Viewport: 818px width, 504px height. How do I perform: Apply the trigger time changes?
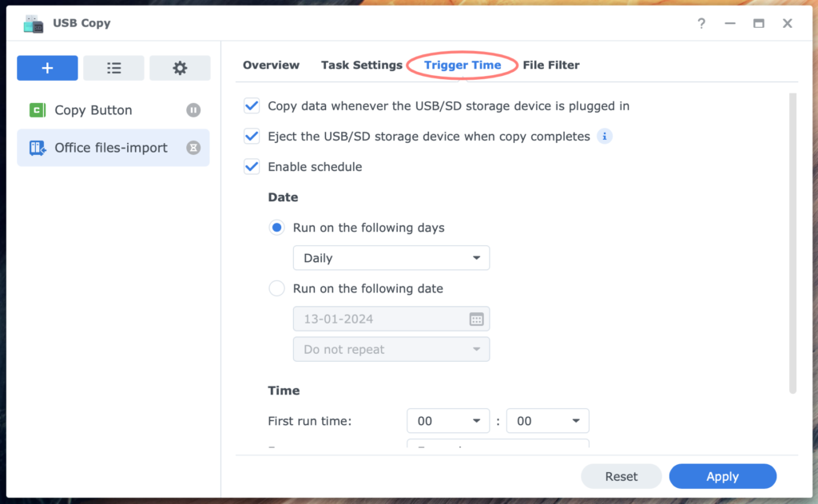point(722,476)
